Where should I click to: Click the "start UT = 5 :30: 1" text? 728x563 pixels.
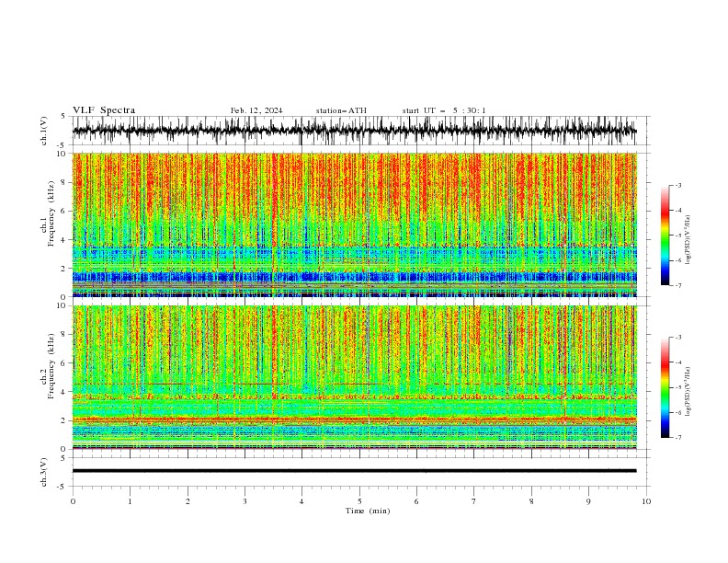tap(444, 110)
